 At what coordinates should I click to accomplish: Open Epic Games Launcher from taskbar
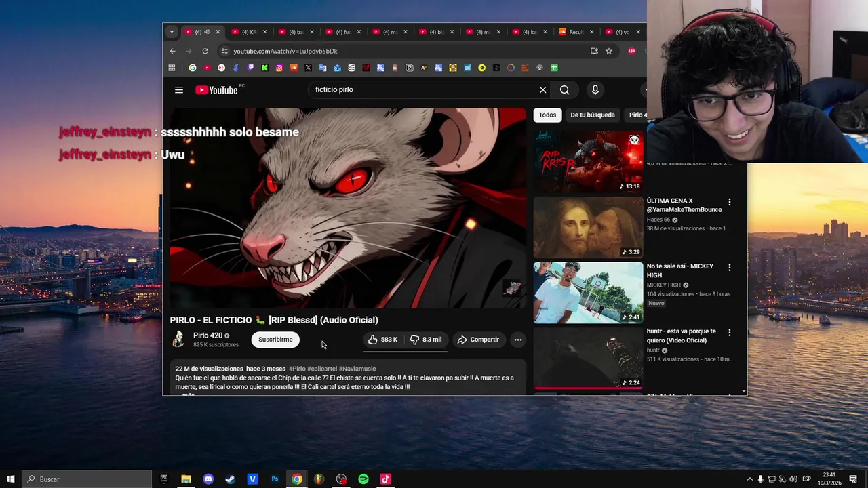pyautogui.click(x=164, y=479)
